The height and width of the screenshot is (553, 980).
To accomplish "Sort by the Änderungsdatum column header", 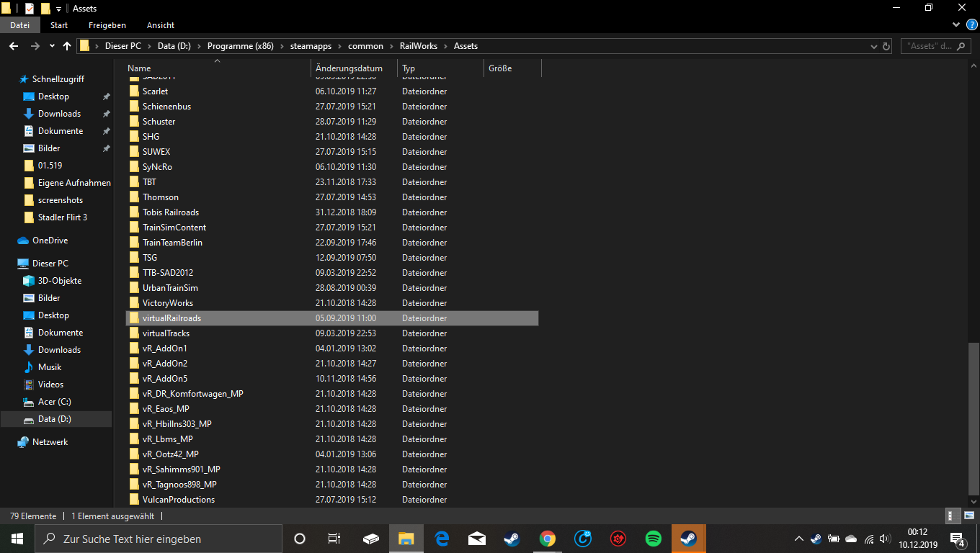I will click(349, 68).
